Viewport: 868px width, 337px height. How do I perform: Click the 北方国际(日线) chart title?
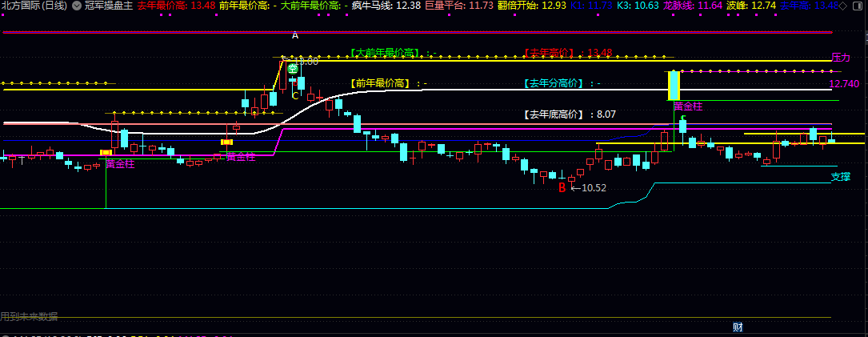(x=34, y=6)
